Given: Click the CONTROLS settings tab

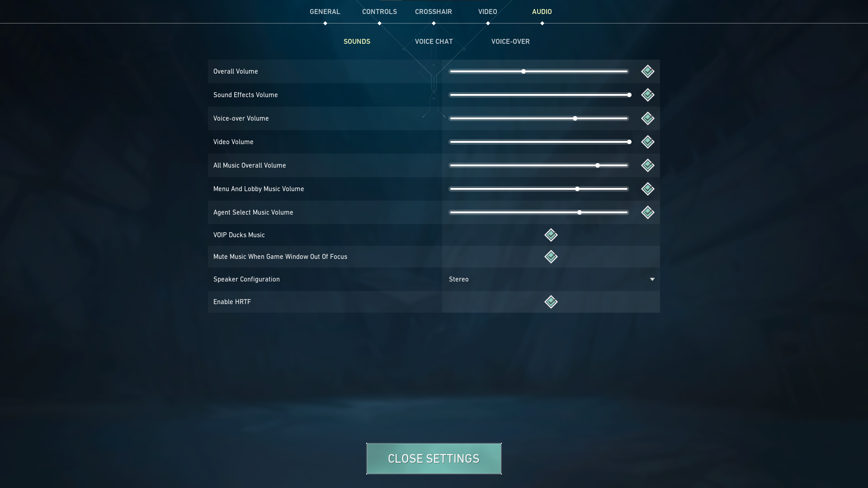Looking at the screenshot, I should [379, 11].
